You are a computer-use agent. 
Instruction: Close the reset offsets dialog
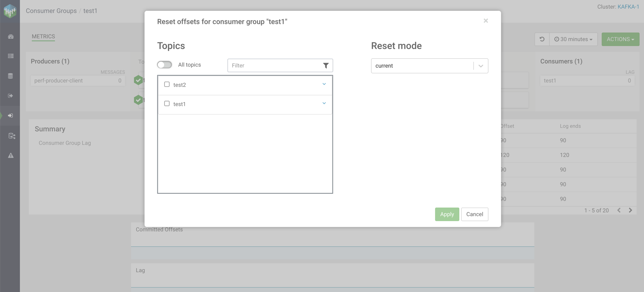485,21
